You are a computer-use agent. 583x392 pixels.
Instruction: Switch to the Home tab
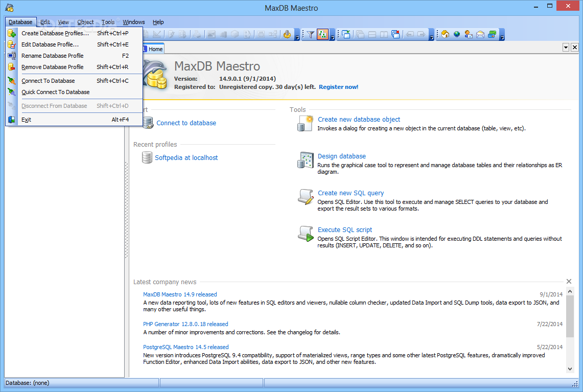tap(153, 49)
